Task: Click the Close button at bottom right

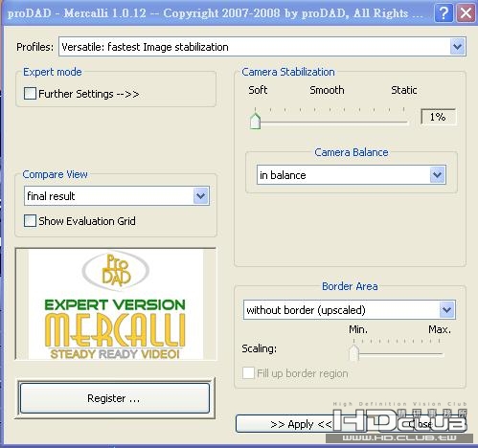Action: [x=421, y=424]
